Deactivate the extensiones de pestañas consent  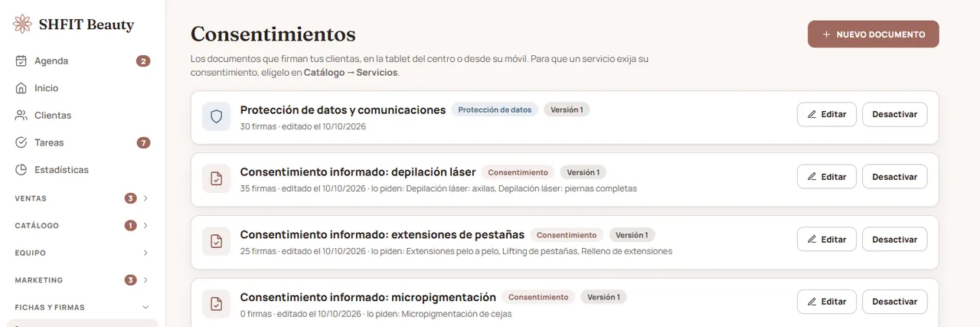click(895, 240)
